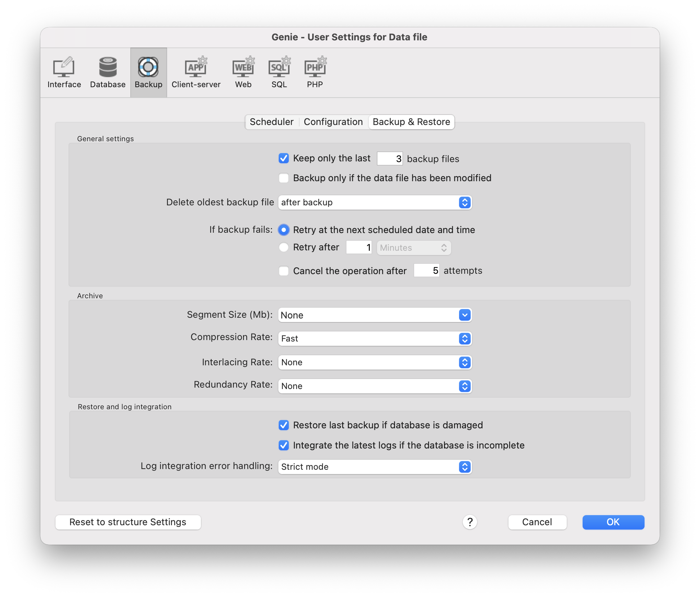The width and height of the screenshot is (700, 598).
Task: Select the Retry after radio button
Action: click(284, 247)
